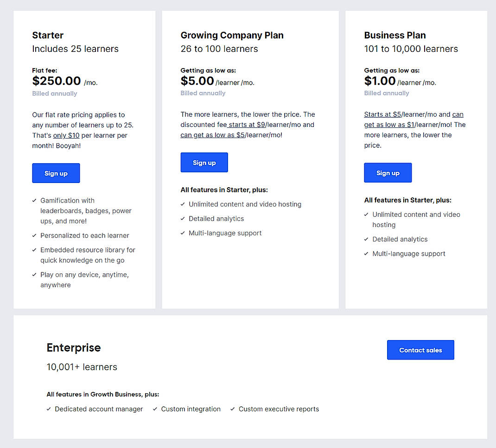Viewport: 496px width, 448px height.
Task: Click the Business Plan card title
Action: click(x=394, y=35)
